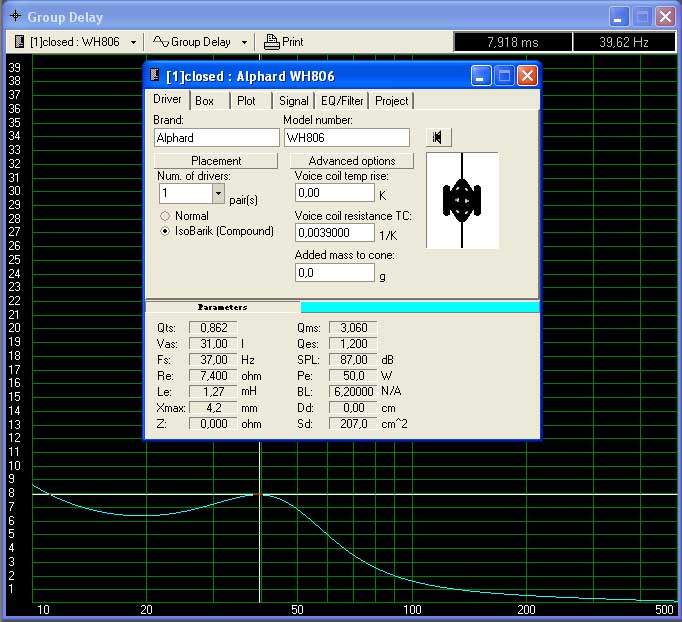Click the speaker icon beside Model number
This screenshot has width=682, height=622.
click(x=438, y=137)
